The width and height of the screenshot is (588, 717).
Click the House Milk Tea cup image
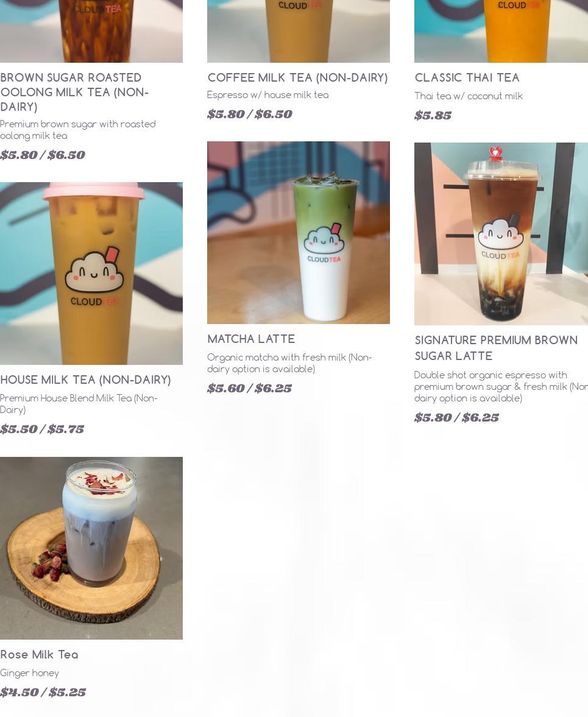coord(91,274)
